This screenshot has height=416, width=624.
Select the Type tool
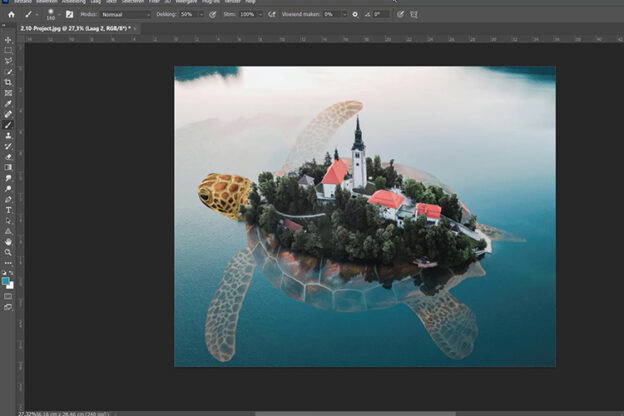tap(8, 210)
